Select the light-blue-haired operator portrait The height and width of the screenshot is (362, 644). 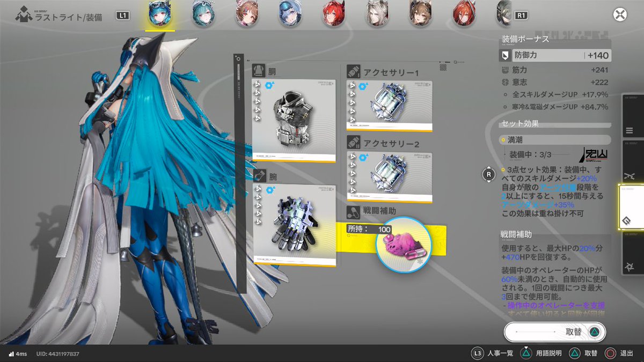291,14
